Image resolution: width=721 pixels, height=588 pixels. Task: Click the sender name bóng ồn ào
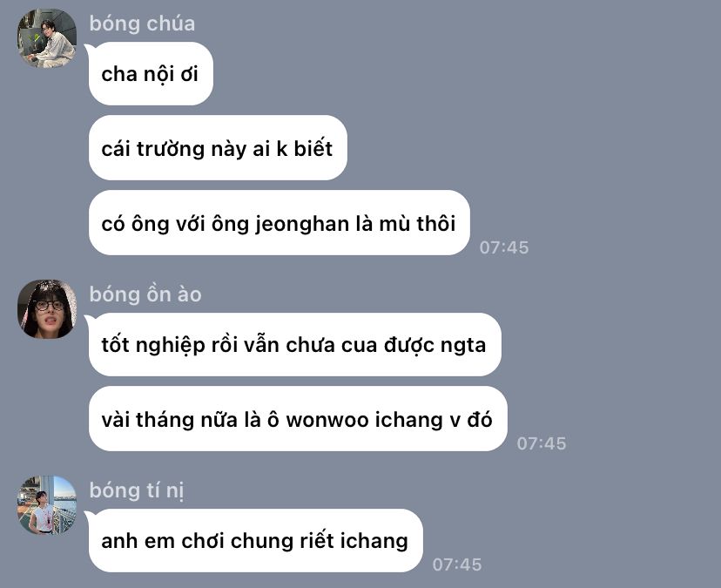pyautogui.click(x=145, y=294)
